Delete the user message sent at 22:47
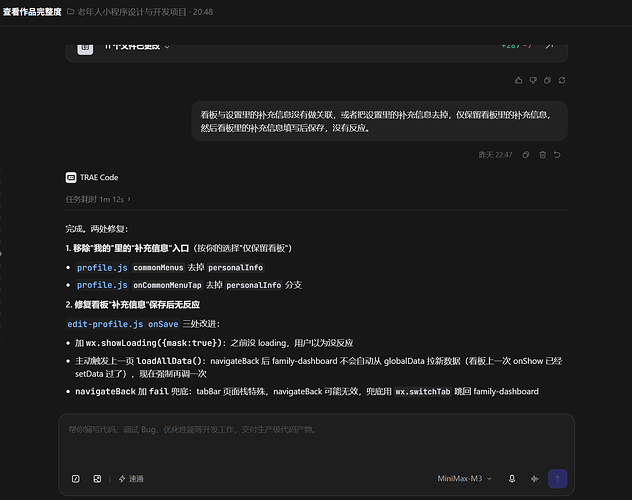Screen dimensions: 632x500 coord(543,155)
